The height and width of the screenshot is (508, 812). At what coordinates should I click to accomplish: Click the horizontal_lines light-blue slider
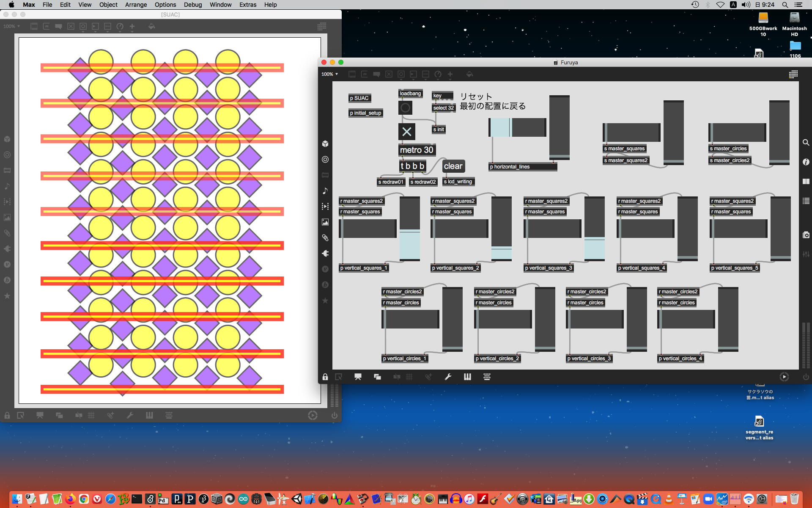click(x=500, y=127)
